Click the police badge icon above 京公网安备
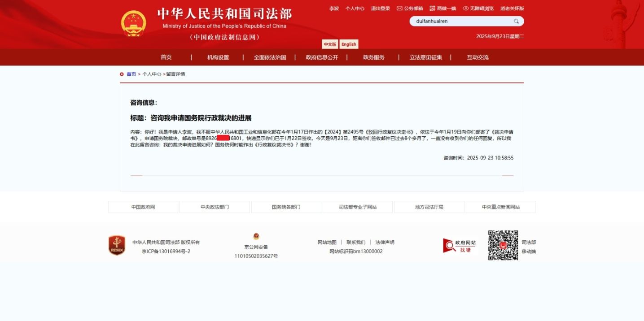This screenshot has height=321, width=644. coord(256,236)
